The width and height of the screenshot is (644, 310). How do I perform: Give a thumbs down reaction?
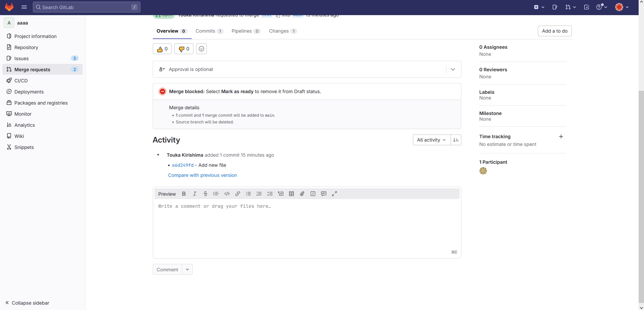pyautogui.click(x=184, y=49)
